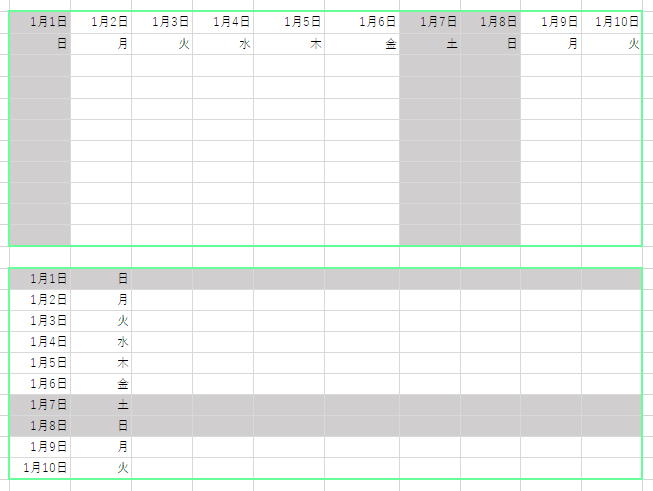This screenshot has width=653, height=491.
Task: Click the 1月5日 row label in the bottom table
Action: click(40, 363)
